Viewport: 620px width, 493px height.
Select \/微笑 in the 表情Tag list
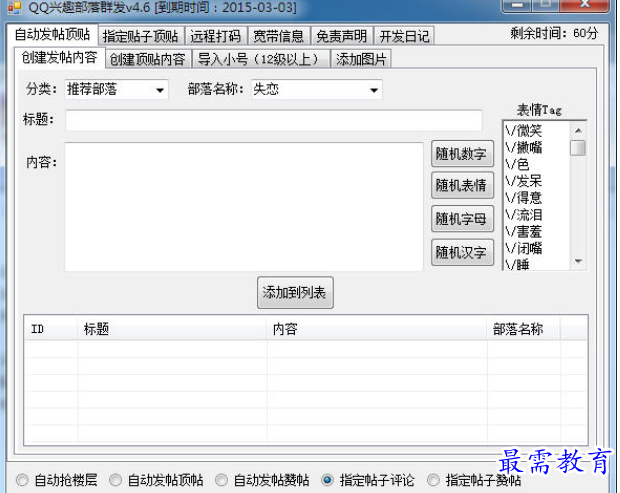(x=524, y=130)
